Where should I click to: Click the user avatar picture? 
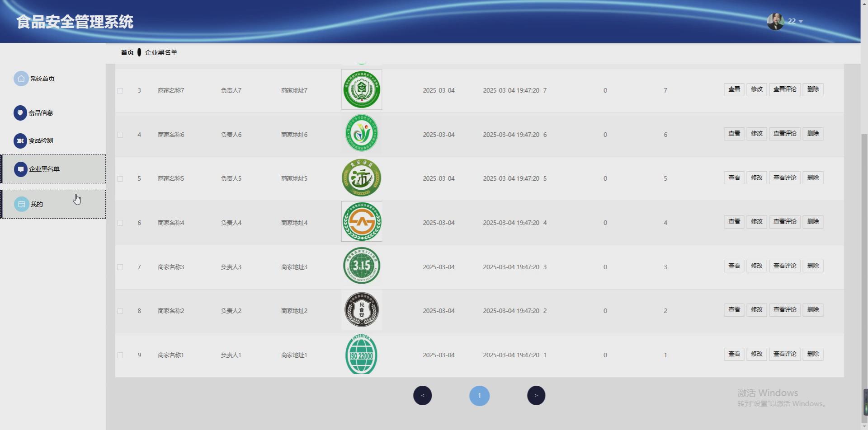[775, 21]
